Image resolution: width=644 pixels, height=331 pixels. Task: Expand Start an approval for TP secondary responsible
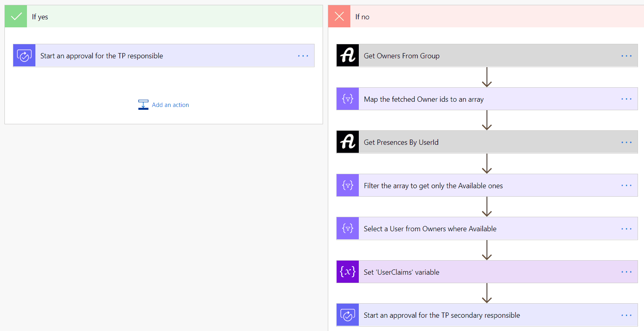[x=487, y=315]
